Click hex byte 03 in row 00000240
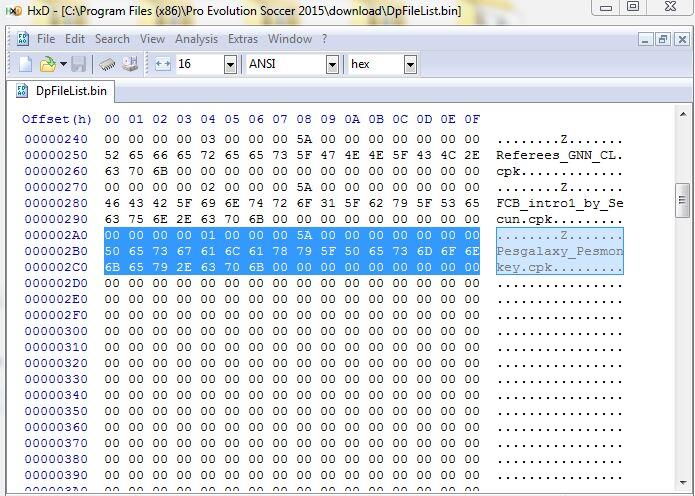The height and width of the screenshot is (496, 695). [x=208, y=139]
